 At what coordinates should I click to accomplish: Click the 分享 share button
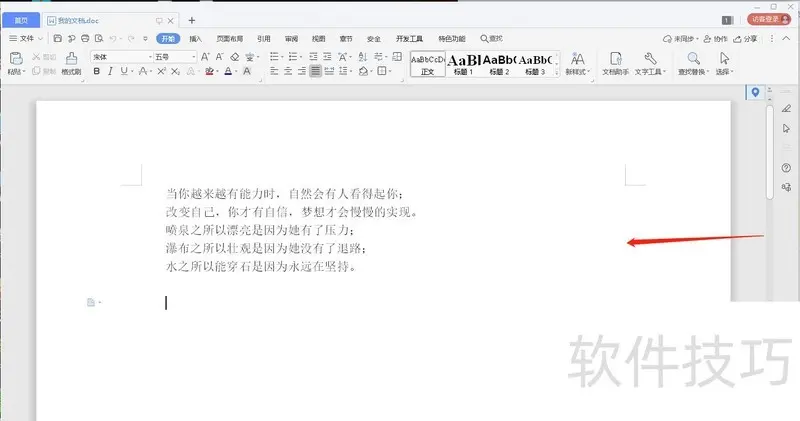745,39
